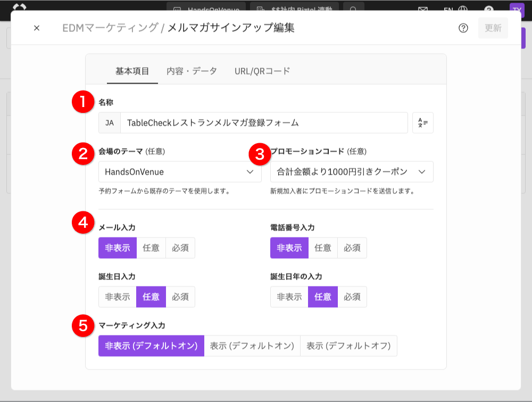Set 誕生日入力 to 任意
The height and width of the screenshot is (402, 532).
[151, 297]
